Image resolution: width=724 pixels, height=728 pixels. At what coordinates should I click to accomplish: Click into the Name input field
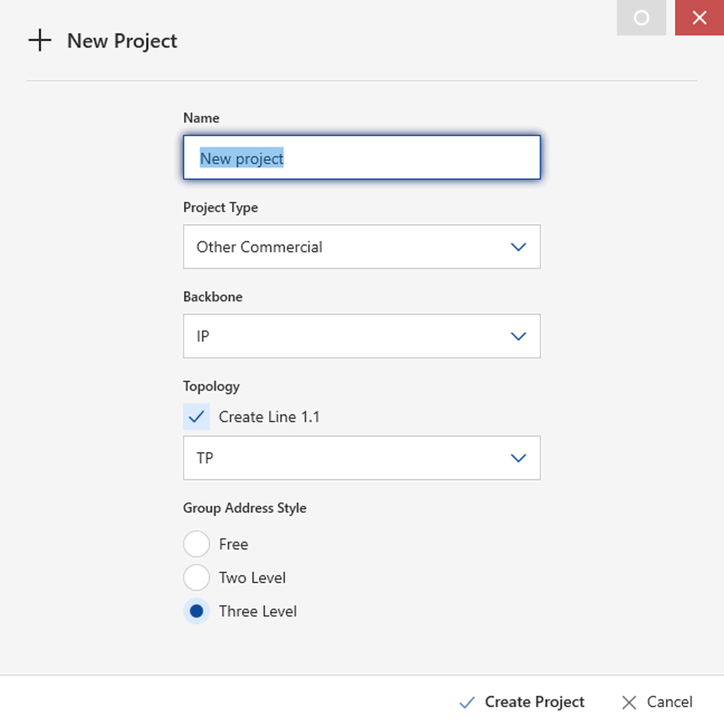tap(362, 157)
